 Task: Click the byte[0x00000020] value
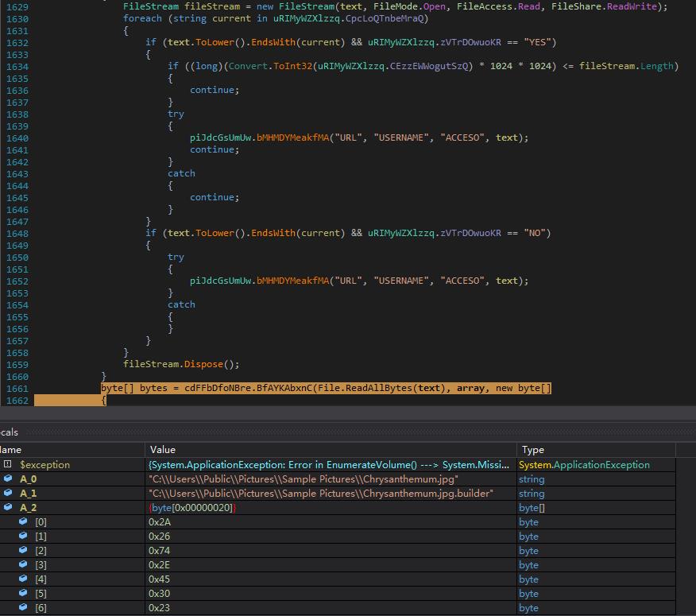192,507
